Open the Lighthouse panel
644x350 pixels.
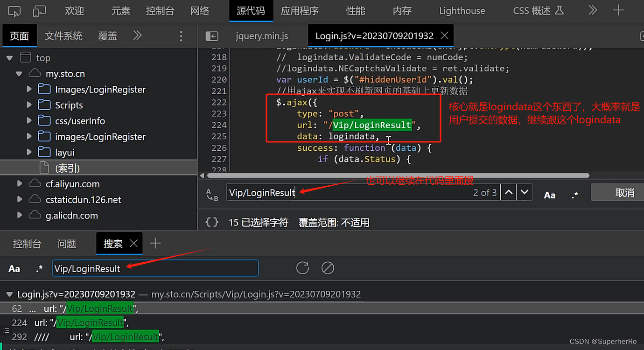tap(462, 11)
